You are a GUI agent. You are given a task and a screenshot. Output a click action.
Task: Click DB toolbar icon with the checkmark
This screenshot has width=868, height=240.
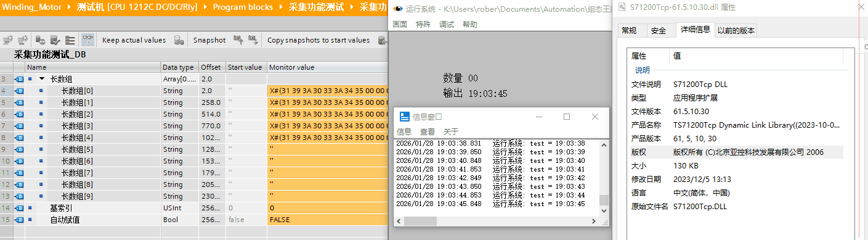tap(55, 40)
